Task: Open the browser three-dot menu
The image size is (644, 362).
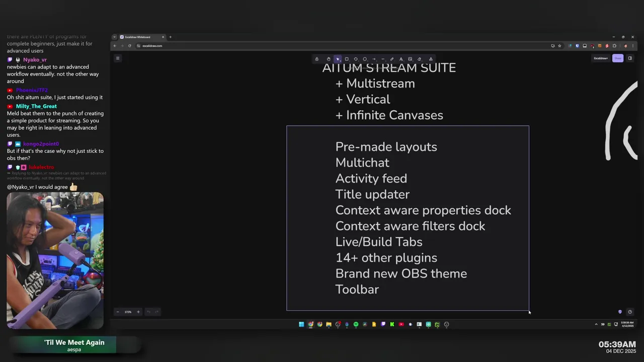Action: (633, 46)
